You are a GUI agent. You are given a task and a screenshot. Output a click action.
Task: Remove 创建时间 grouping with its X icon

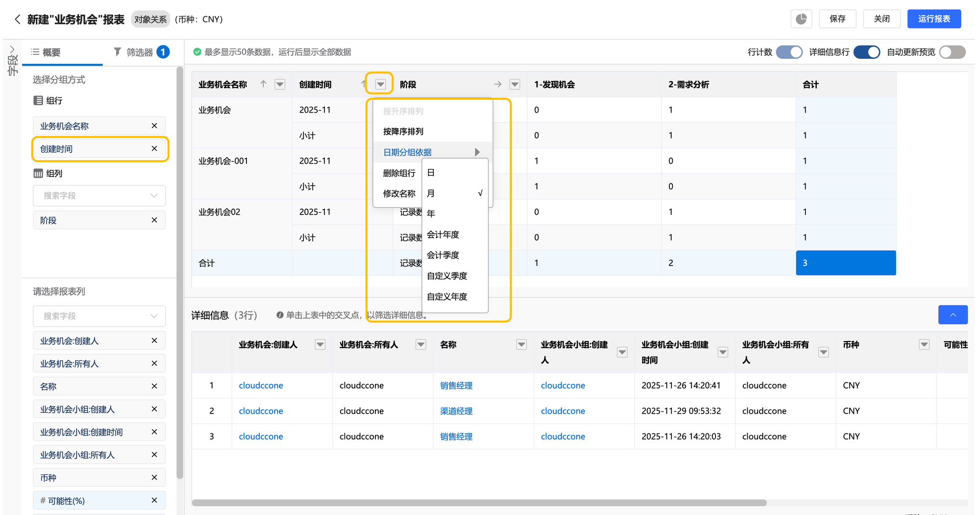coord(154,149)
